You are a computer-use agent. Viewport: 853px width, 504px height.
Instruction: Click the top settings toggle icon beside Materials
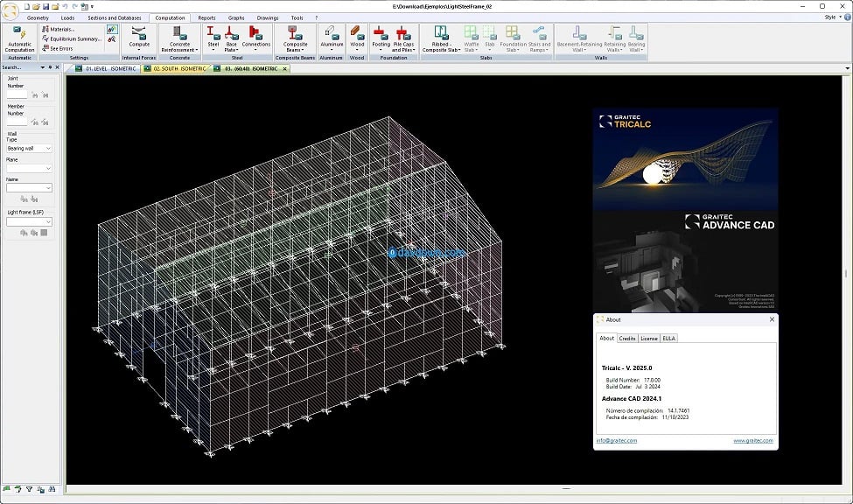(x=112, y=30)
